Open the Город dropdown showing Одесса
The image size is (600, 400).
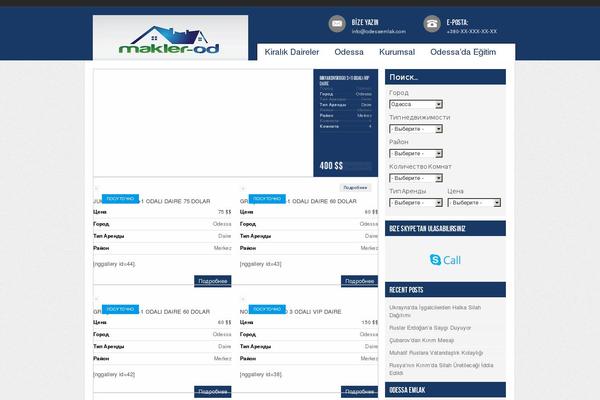[416, 104]
